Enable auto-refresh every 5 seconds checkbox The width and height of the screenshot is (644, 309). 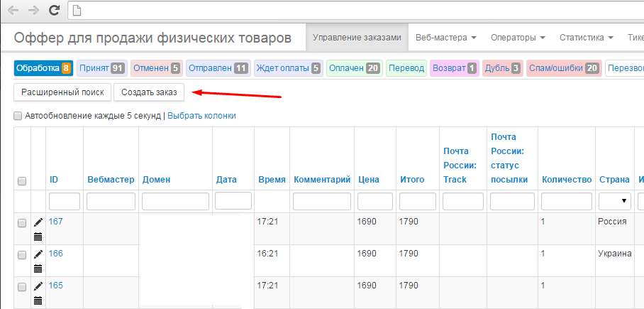(18, 116)
